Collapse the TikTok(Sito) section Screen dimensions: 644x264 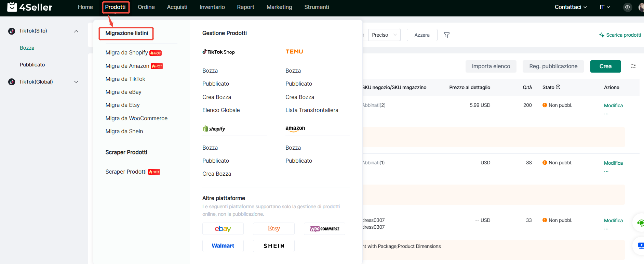76,31
